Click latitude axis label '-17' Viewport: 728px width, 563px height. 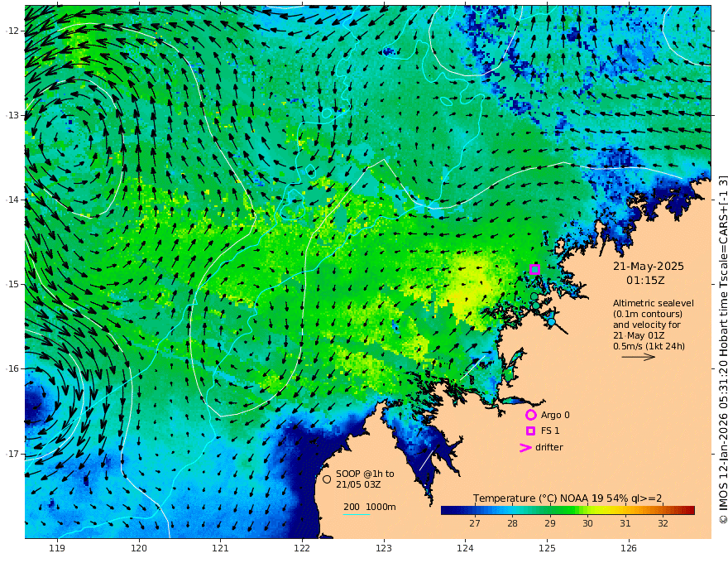click(12, 454)
